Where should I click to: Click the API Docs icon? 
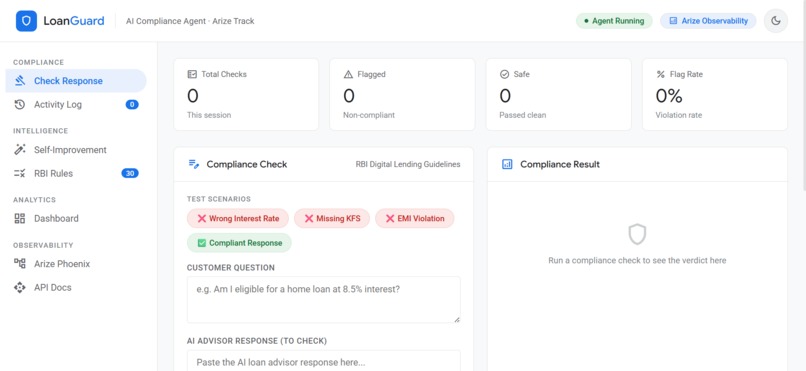pos(20,287)
